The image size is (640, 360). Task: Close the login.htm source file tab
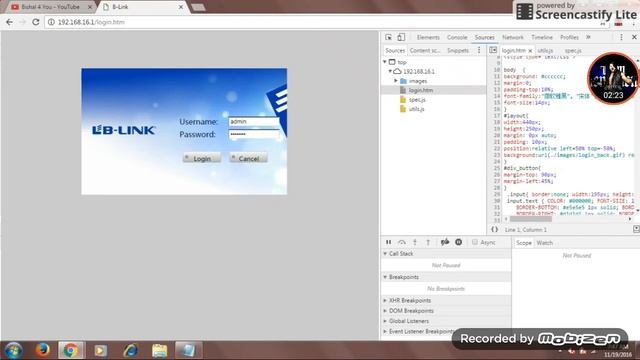[530, 51]
